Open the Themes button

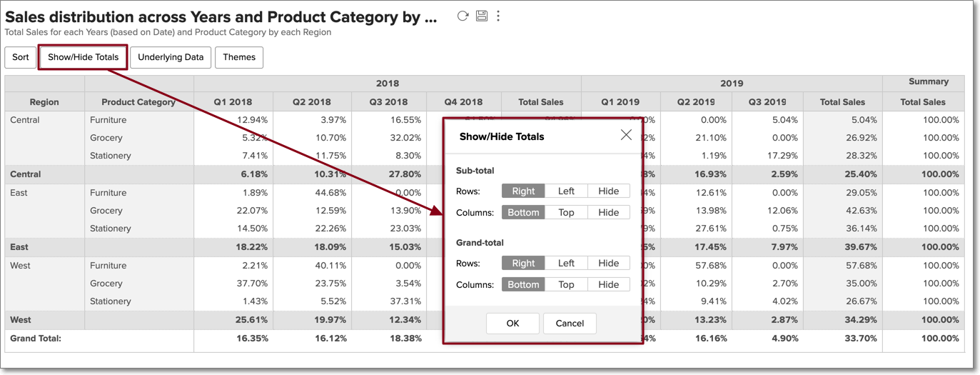pos(239,57)
